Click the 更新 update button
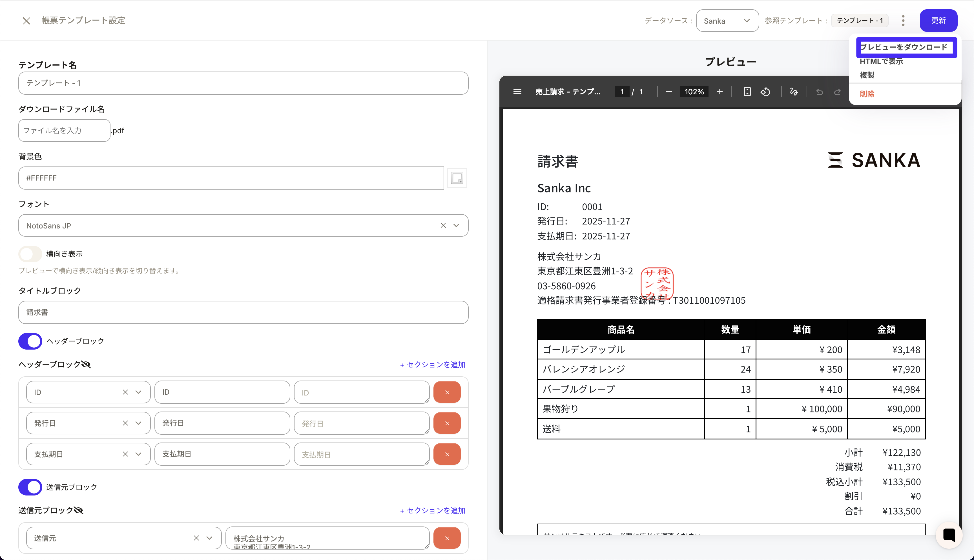This screenshot has height=560, width=974. (x=938, y=21)
